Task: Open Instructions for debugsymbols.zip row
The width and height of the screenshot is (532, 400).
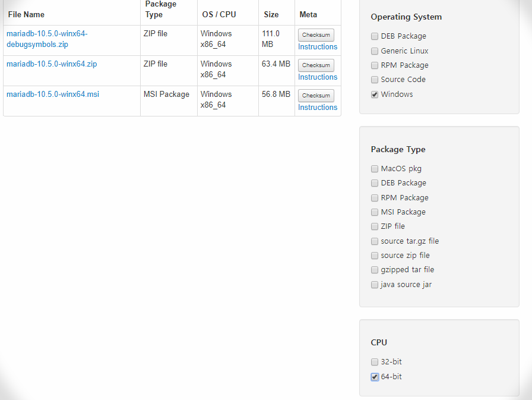Action: [318, 47]
